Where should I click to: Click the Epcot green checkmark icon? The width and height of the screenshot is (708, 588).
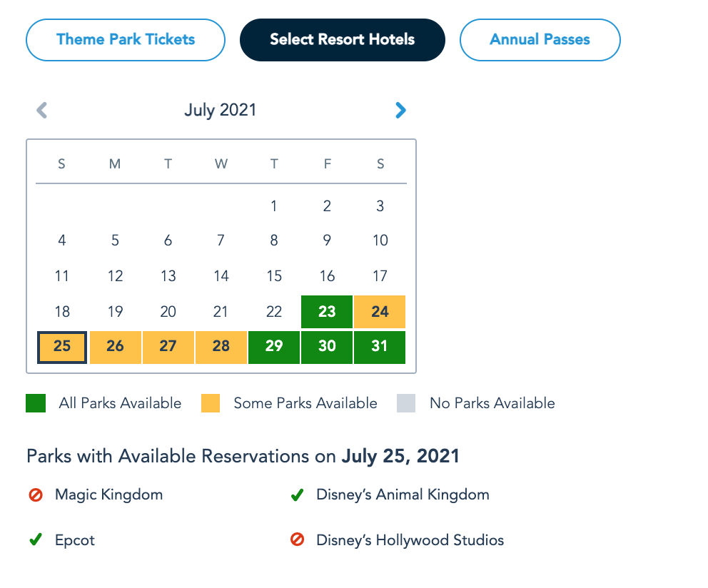pos(36,540)
